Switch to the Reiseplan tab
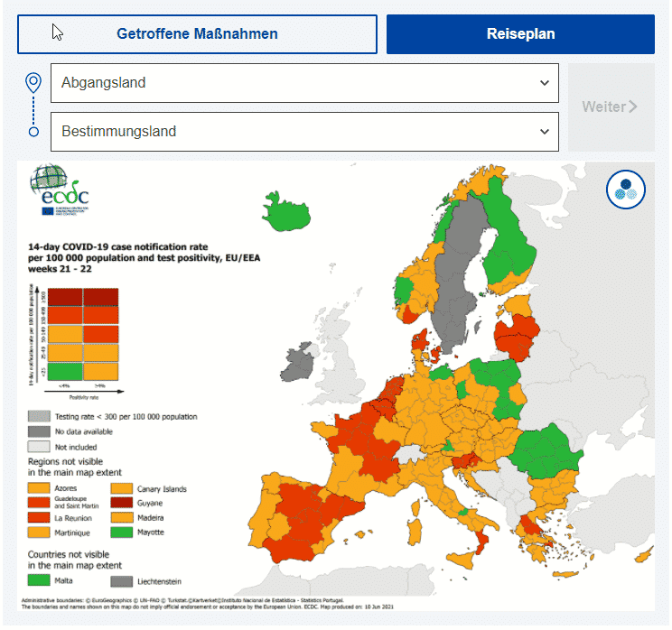This screenshot has height=630, width=672. [520, 34]
